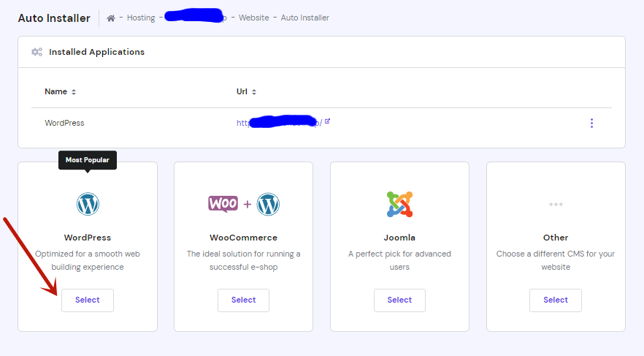
Task: Click the Installed Applications gears icon
Action: coord(37,52)
